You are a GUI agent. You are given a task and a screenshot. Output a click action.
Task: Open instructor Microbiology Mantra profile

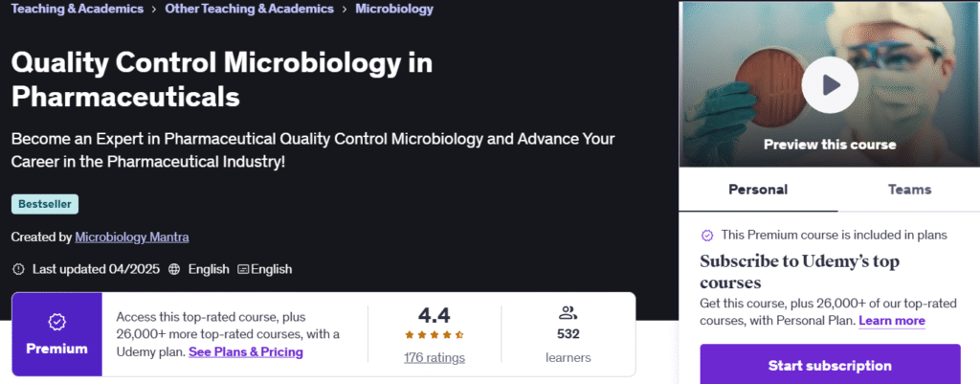[132, 237]
